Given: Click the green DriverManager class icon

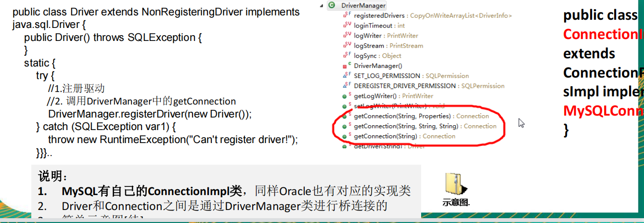Looking at the screenshot, I should (x=332, y=5).
